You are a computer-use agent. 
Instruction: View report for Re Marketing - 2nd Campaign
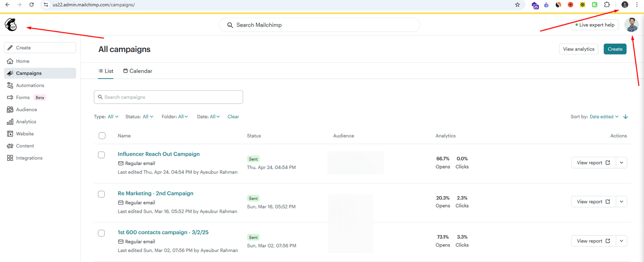click(593, 202)
